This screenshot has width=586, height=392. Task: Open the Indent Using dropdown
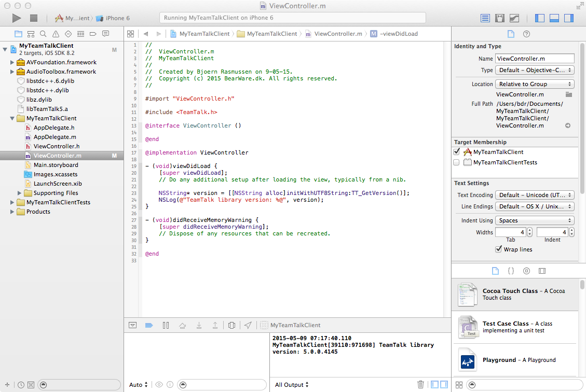pos(535,220)
